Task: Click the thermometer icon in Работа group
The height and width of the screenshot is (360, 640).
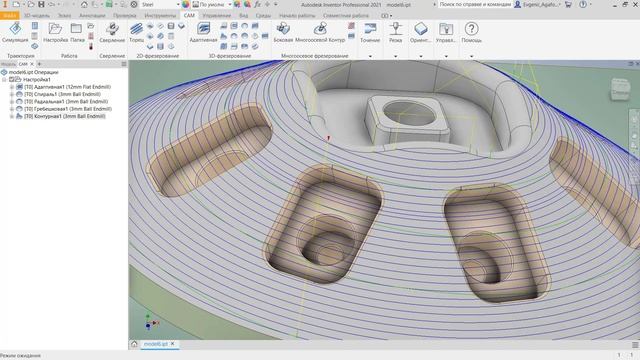Action: 91,46
